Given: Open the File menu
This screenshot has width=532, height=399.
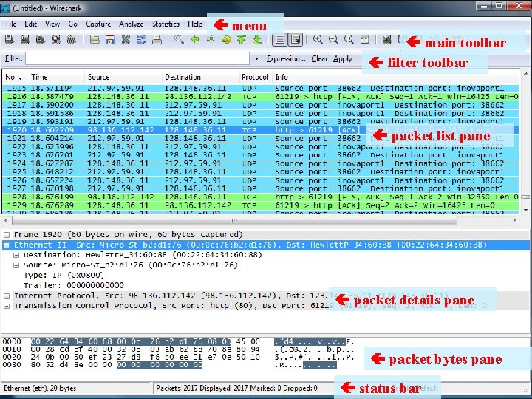Looking at the screenshot, I should click(11, 24).
